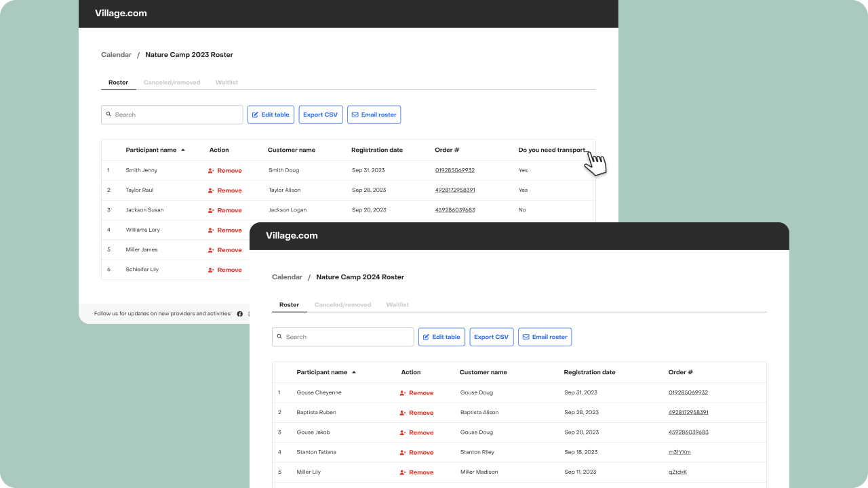Focus the Search field in 2023 roster
This screenshot has height=488, width=868.
[x=172, y=115]
